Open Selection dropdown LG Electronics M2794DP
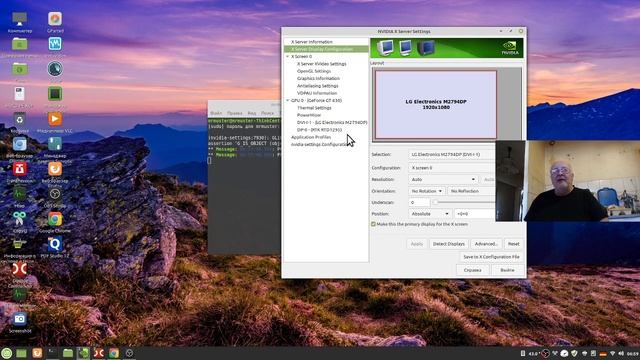This screenshot has width=640, height=360. pos(452,155)
